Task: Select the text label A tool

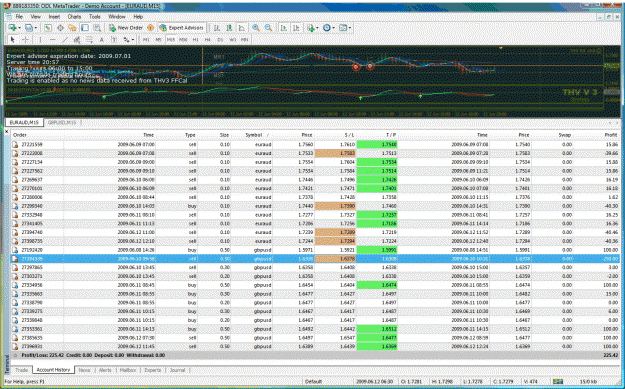Action: pyautogui.click(x=102, y=39)
